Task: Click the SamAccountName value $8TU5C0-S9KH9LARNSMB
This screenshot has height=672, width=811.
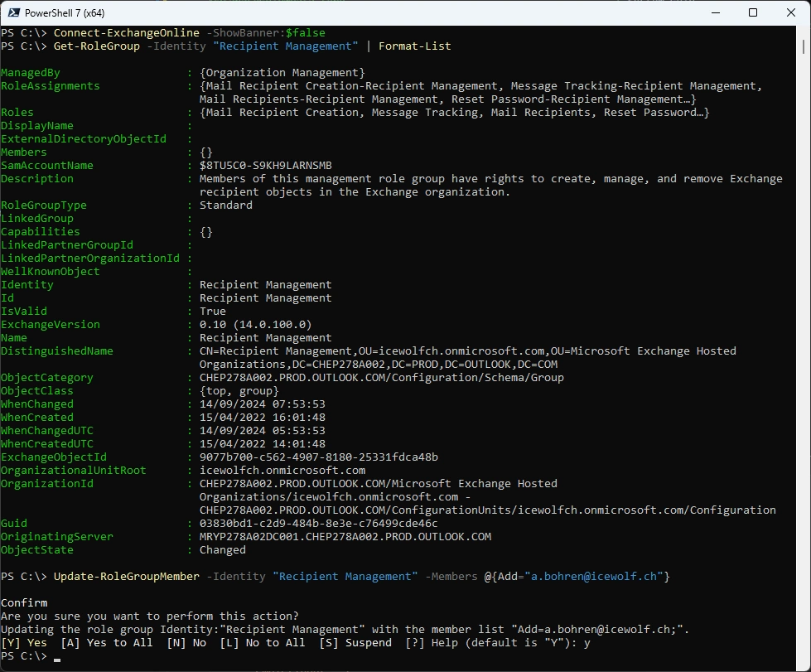Action: (x=265, y=166)
